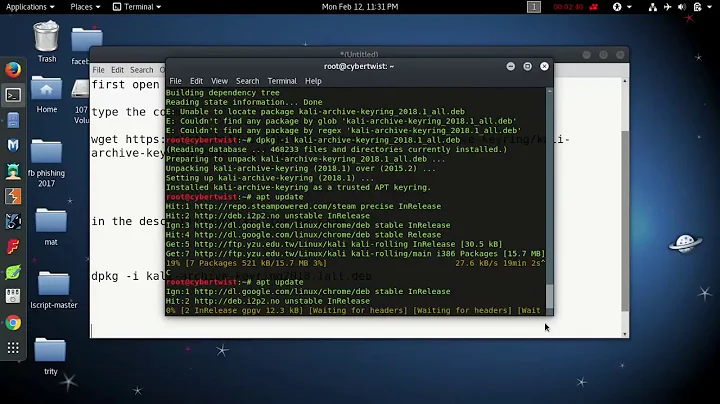Open the terminal's Terminal menu
The width and height of the screenshot is (720, 404).
click(282, 81)
